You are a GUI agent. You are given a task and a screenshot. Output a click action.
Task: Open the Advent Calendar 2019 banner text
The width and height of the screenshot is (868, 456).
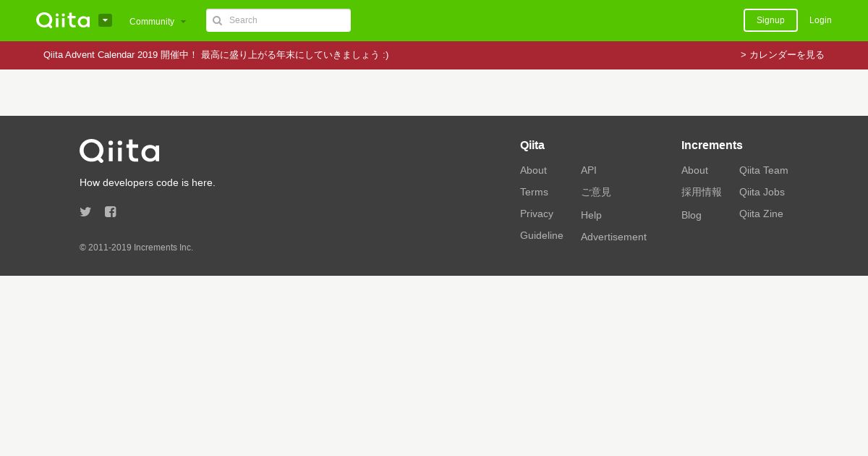[x=216, y=55]
